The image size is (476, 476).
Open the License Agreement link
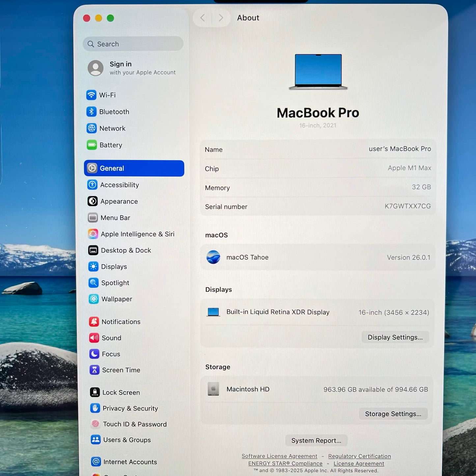coord(359,463)
